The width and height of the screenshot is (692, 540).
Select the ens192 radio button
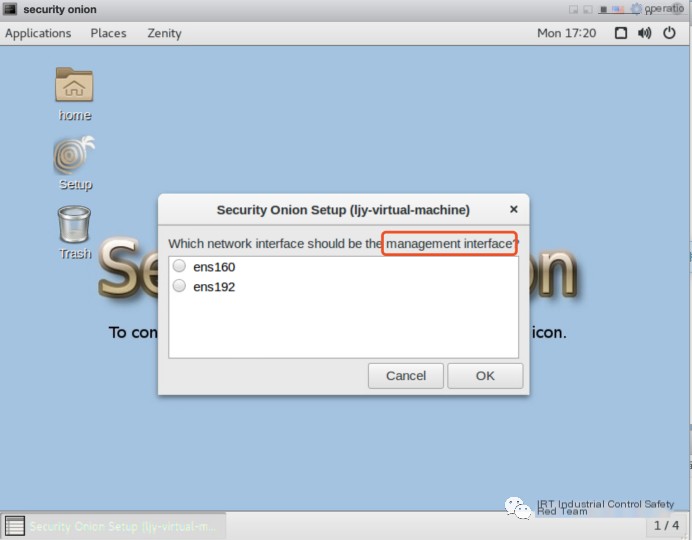pos(179,286)
